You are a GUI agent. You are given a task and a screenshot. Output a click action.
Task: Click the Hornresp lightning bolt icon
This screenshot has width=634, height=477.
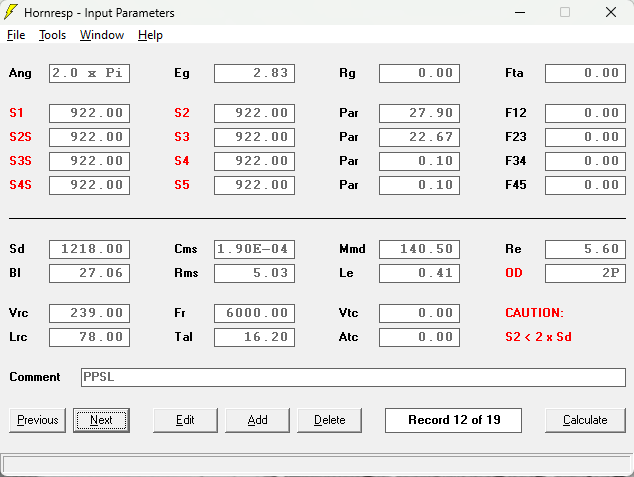pyautogui.click(x=11, y=12)
